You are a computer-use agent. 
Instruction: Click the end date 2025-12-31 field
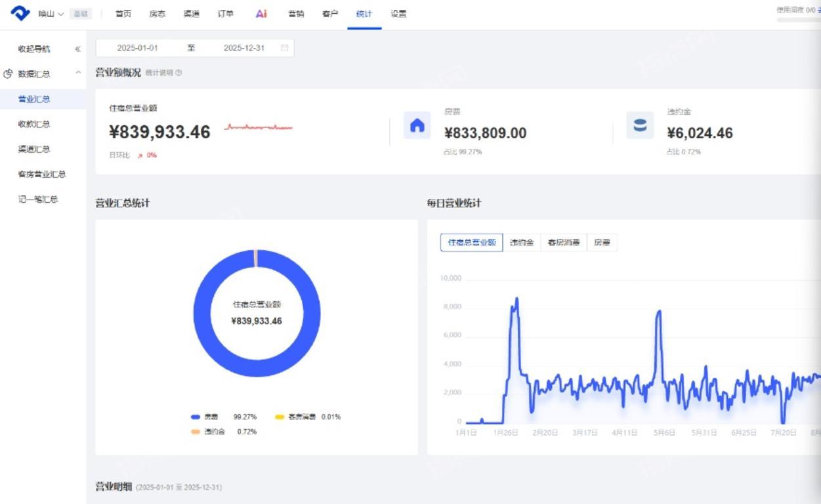tap(244, 48)
